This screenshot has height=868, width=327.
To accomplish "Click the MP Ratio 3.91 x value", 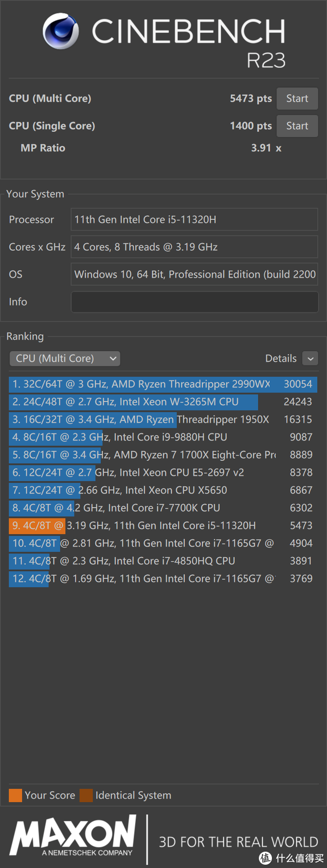I will [266, 148].
